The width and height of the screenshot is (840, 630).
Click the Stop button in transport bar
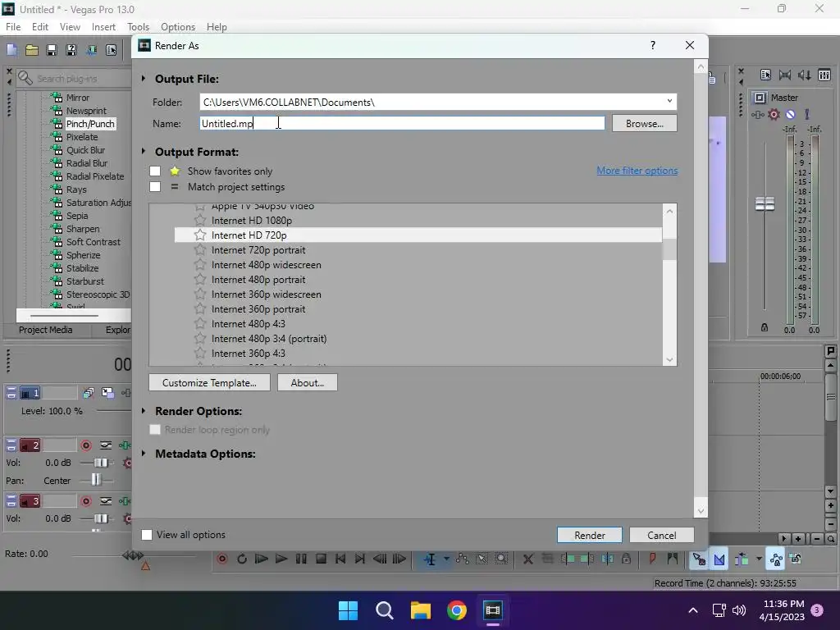point(321,559)
